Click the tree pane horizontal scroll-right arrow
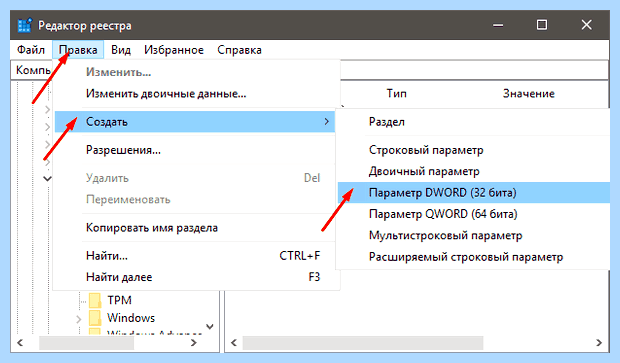The width and height of the screenshot is (620, 363). tap(194, 342)
